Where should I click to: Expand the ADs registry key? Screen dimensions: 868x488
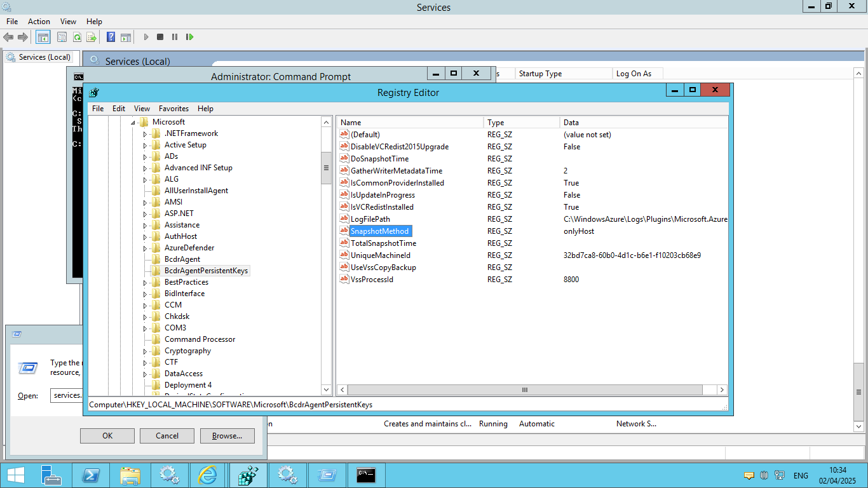[146, 156]
